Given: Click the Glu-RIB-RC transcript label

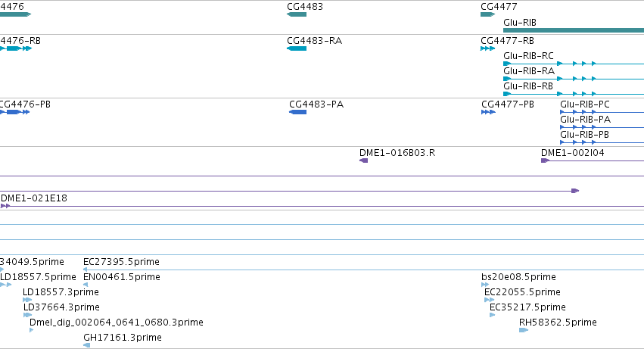Looking at the screenshot, I should (x=528, y=56).
